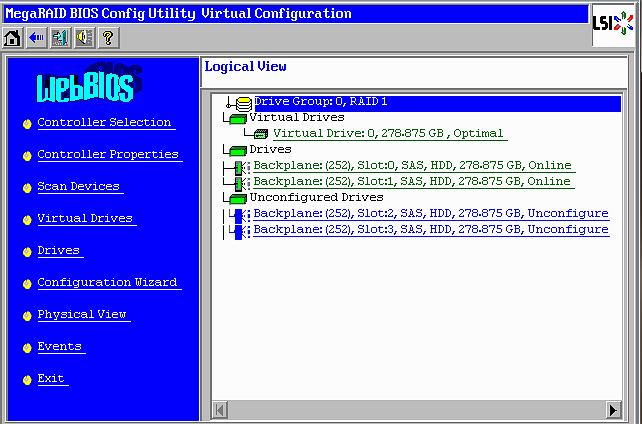Launch the Configuration Wizard
This screenshot has height=424, width=642.
pos(107,282)
